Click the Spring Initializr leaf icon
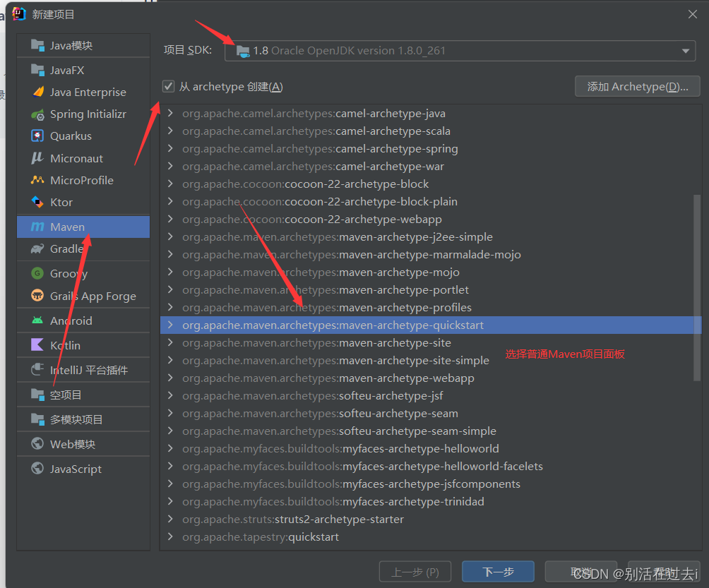This screenshot has height=588, width=709. (37, 114)
